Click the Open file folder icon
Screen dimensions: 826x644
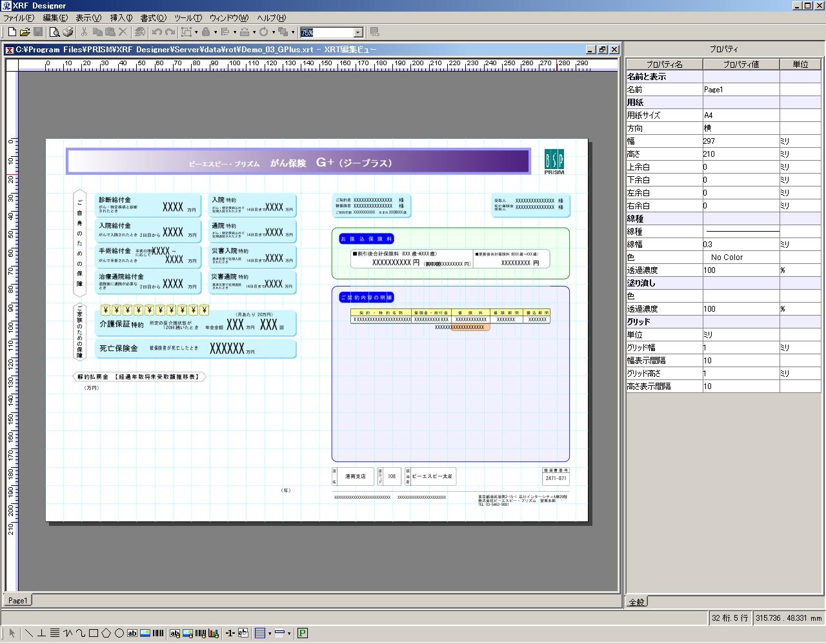tap(25, 32)
